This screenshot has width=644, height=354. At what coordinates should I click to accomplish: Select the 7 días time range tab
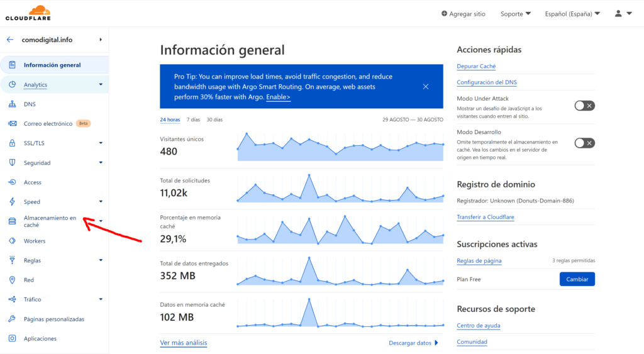[193, 119]
